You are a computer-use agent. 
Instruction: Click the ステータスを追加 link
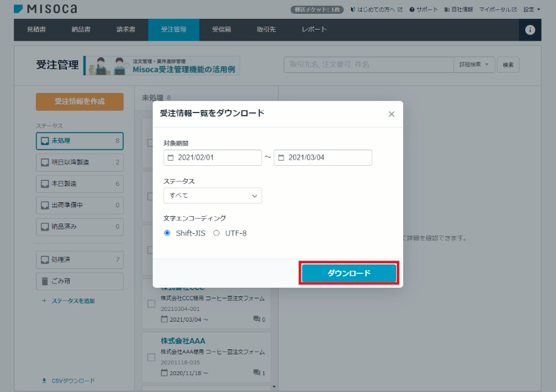(69, 301)
